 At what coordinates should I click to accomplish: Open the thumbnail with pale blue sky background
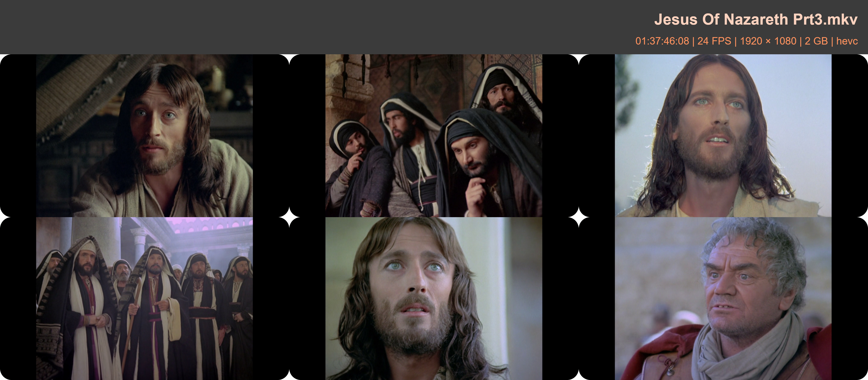[723, 136]
